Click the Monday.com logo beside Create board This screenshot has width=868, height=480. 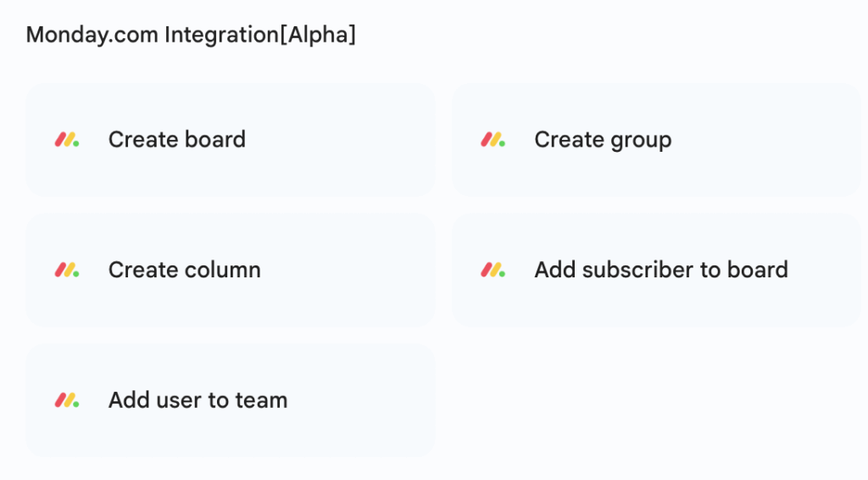67,140
